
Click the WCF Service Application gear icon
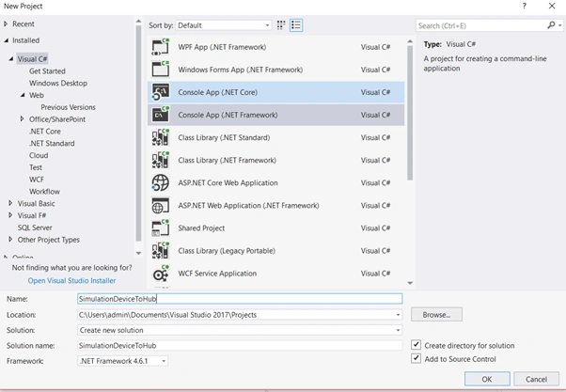(x=161, y=274)
